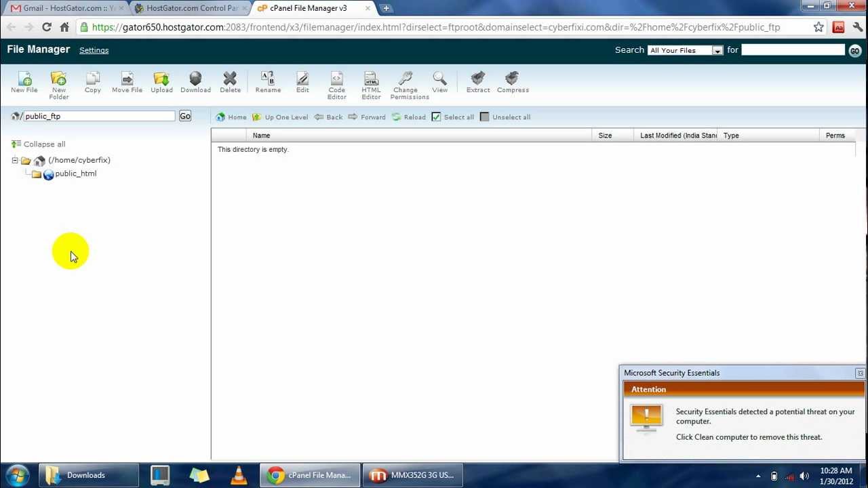
Task: Launch the Code Editor
Action: pyautogui.click(x=337, y=85)
